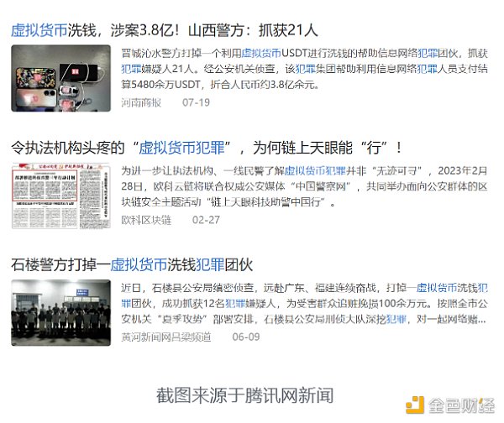The height and width of the screenshot is (423, 504).
Task: Open headline about 虚拟货币洗钱 涉案3.8亿
Action: (x=165, y=30)
